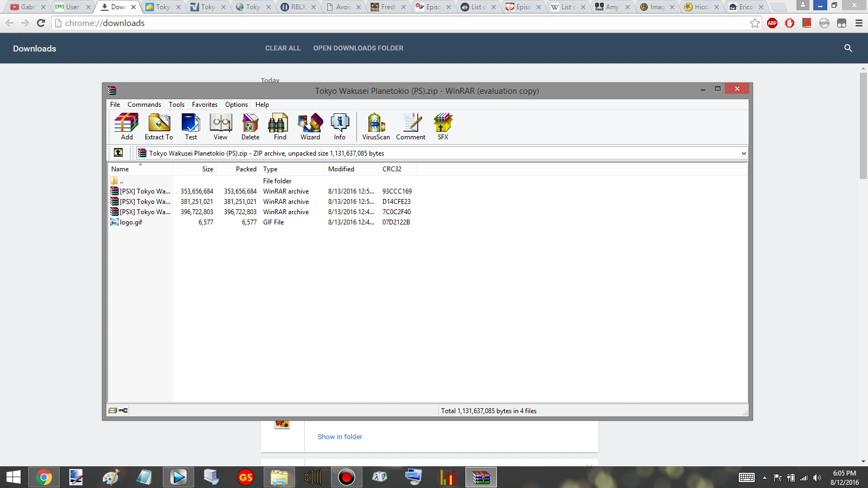
Task: Go up one level in WinRAR
Action: (x=118, y=153)
